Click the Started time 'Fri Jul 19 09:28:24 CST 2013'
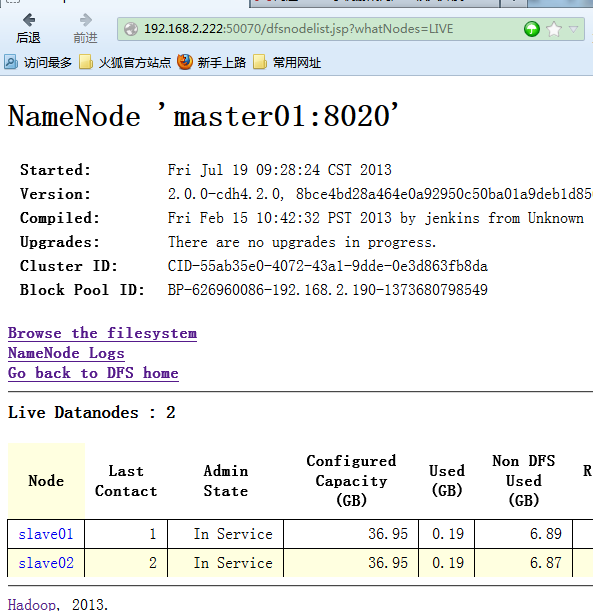This screenshot has height=611, width=593. tap(280, 170)
